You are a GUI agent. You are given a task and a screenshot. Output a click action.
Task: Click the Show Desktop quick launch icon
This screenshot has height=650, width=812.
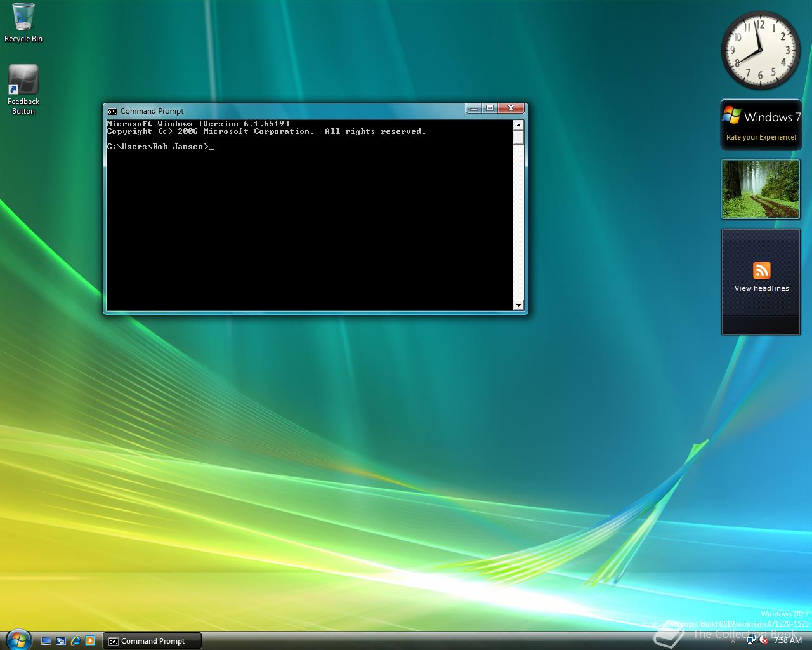point(46,640)
